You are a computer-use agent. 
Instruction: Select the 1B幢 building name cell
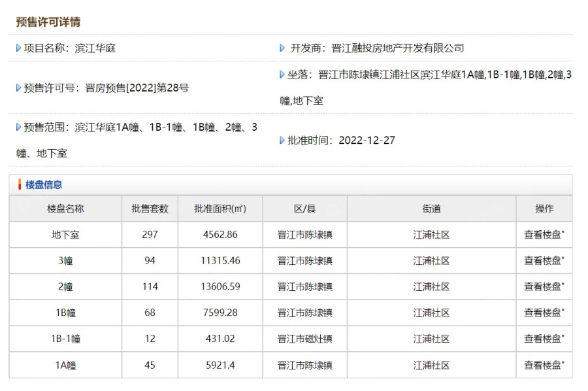pyautogui.click(x=65, y=313)
